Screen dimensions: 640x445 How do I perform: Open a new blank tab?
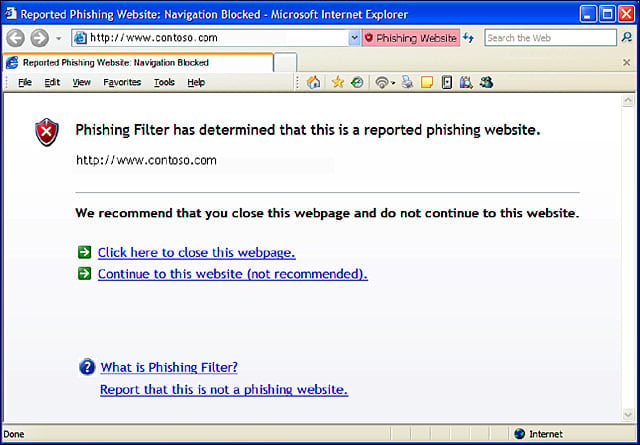click(x=285, y=63)
